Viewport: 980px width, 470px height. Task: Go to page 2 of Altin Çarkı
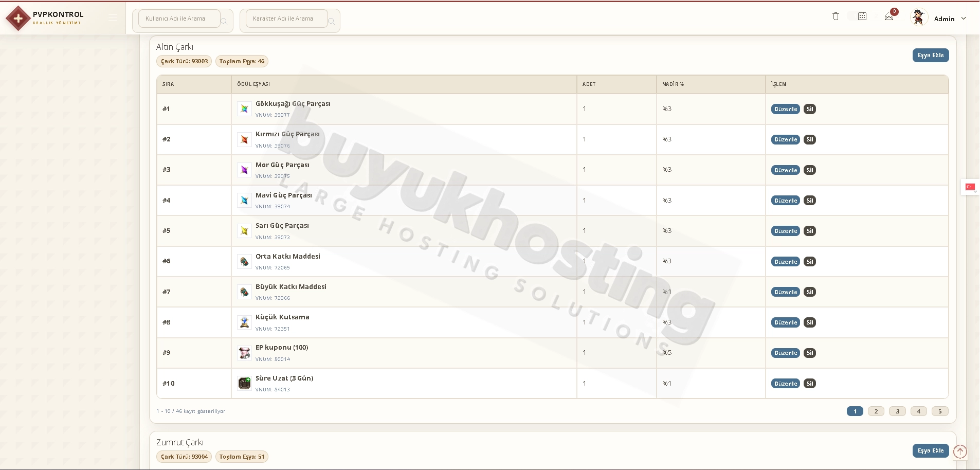(x=876, y=411)
